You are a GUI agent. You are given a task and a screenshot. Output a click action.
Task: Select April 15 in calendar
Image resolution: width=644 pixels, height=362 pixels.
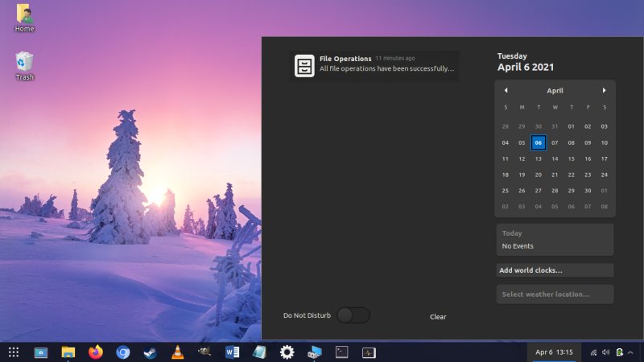click(x=571, y=158)
